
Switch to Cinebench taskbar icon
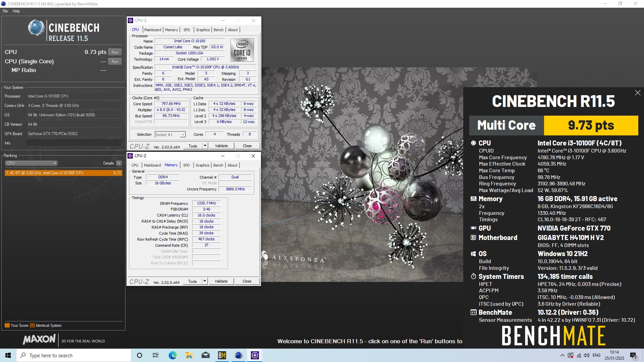(x=238, y=355)
